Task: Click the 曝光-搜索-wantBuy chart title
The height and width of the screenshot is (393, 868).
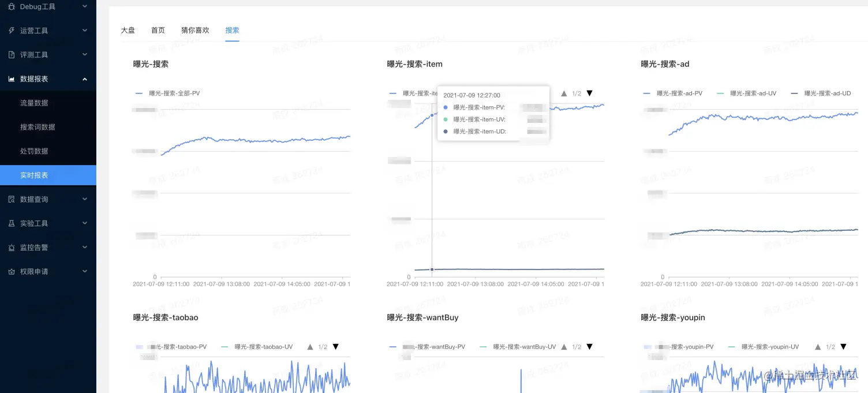Action: click(x=422, y=317)
